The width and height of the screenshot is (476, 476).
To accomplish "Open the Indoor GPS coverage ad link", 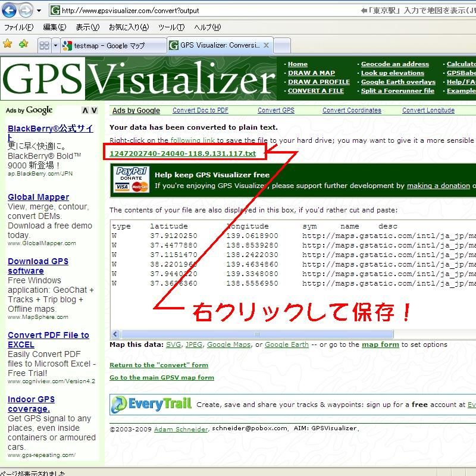I will [x=31, y=404].
